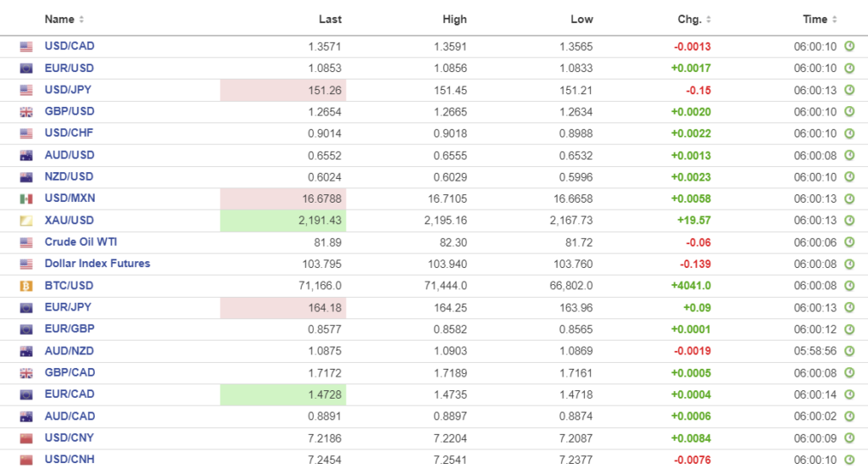The width and height of the screenshot is (868, 469).
Task: Click the clock icon in the AUD/NZD row
Action: pos(849,350)
